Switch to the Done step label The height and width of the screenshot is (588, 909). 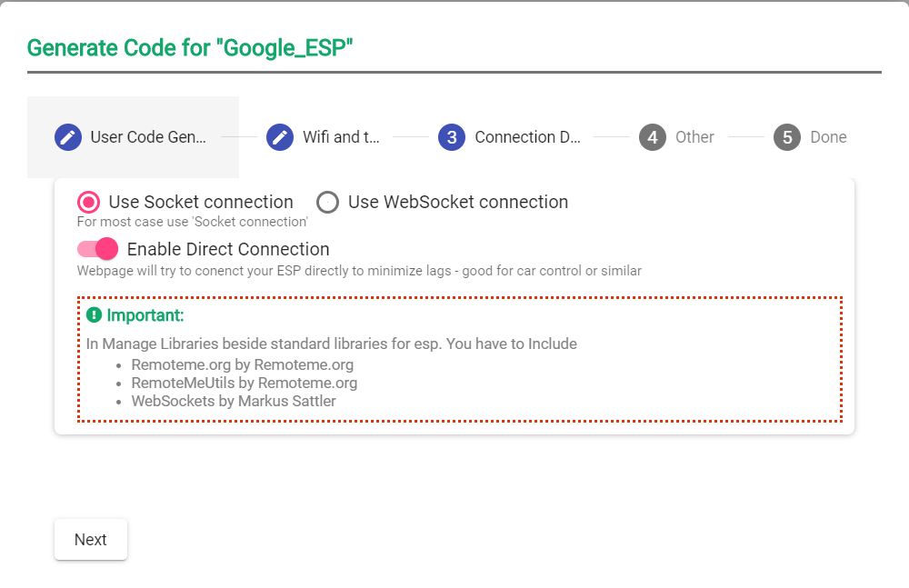828,137
